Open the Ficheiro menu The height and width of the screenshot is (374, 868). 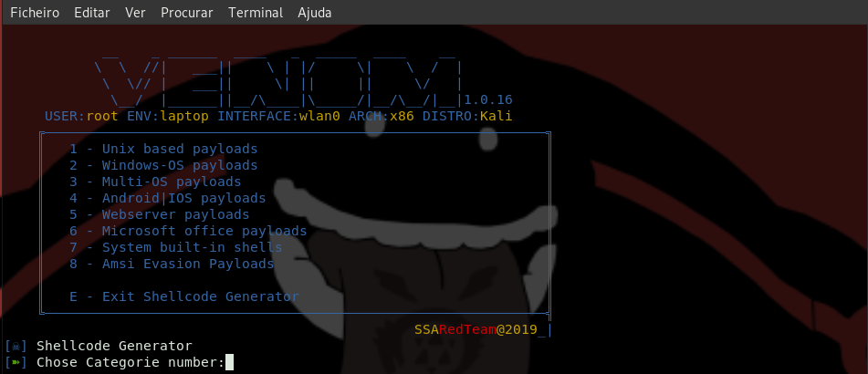point(35,13)
